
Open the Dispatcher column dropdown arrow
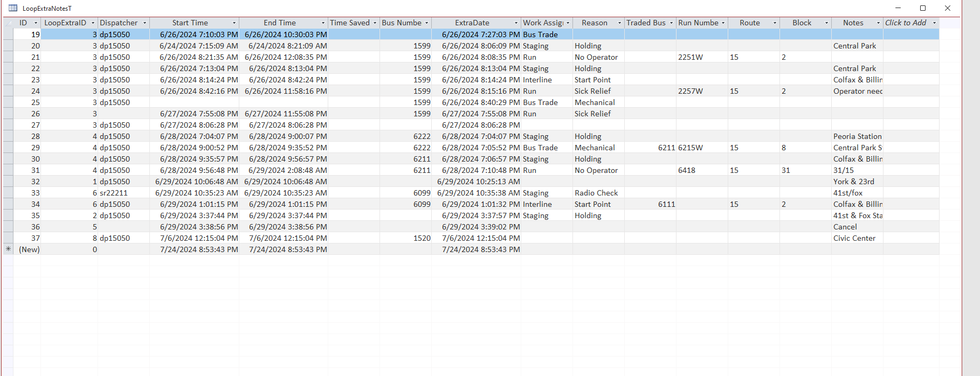(144, 23)
